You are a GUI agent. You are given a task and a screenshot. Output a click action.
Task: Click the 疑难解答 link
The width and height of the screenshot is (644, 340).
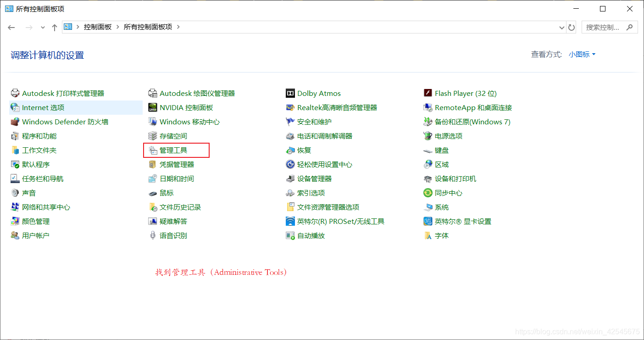[x=173, y=222]
